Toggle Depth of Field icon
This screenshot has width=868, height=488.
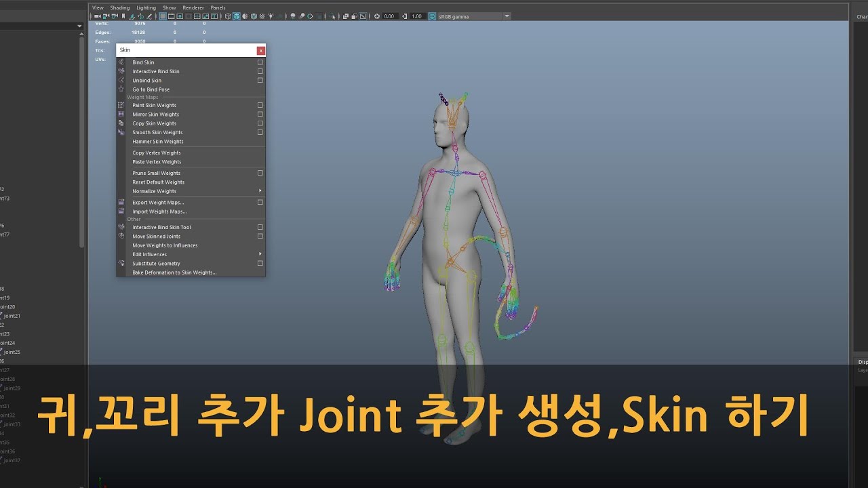(319, 16)
